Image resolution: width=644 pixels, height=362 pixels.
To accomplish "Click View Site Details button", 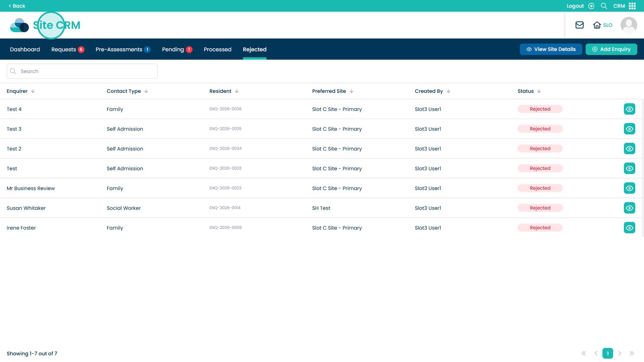I will click(x=551, y=49).
